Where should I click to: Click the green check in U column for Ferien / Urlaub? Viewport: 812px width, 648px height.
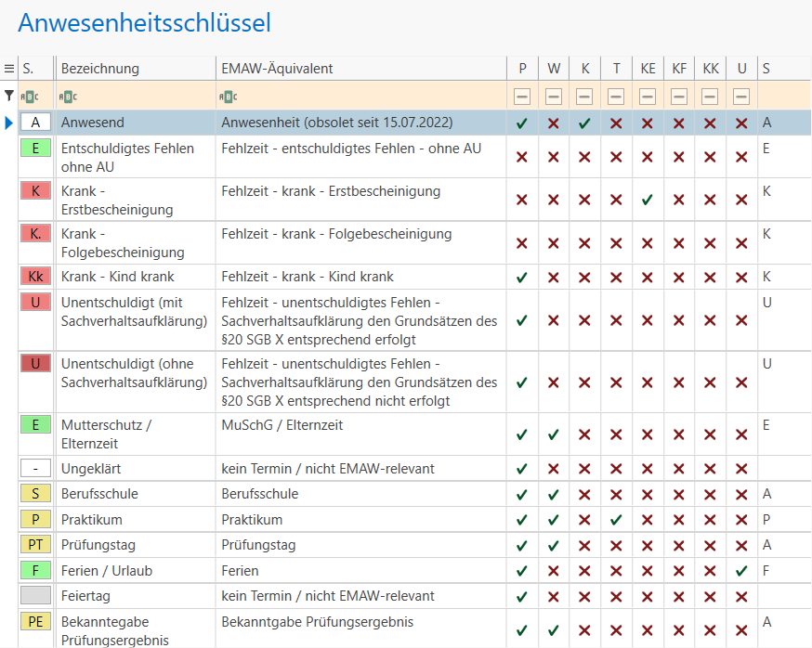tap(741, 571)
